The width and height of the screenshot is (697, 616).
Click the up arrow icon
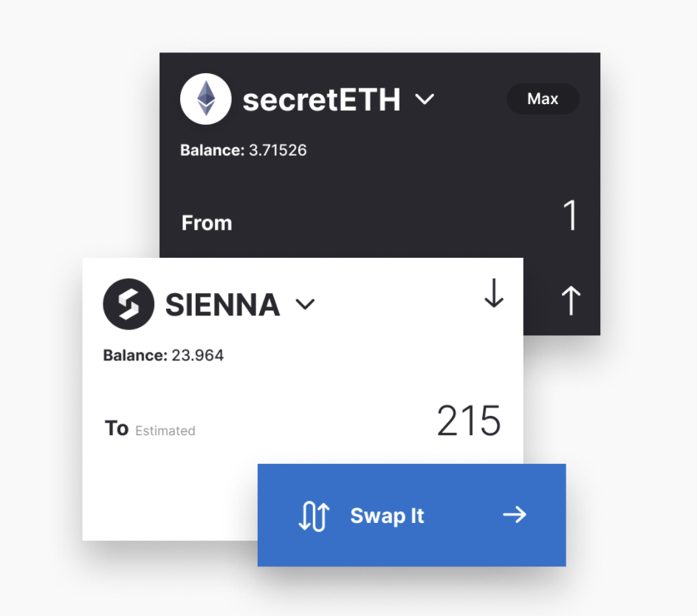(570, 301)
